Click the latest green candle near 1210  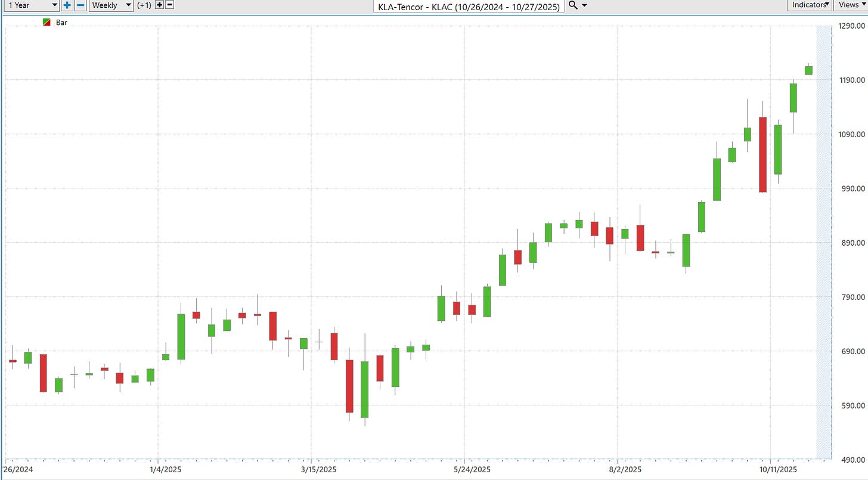pos(808,70)
